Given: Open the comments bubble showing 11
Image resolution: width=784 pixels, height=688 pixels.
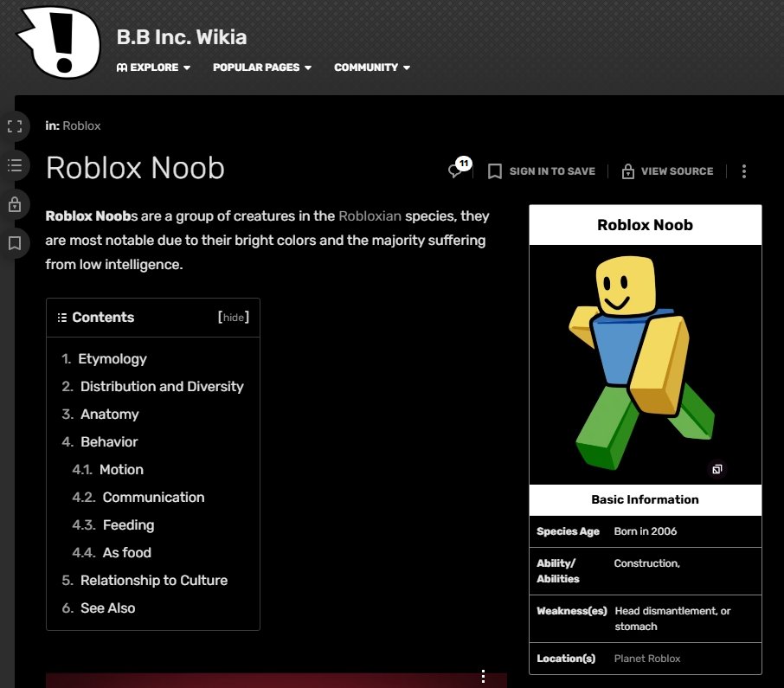Looking at the screenshot, I should click(x=459, y=168).
